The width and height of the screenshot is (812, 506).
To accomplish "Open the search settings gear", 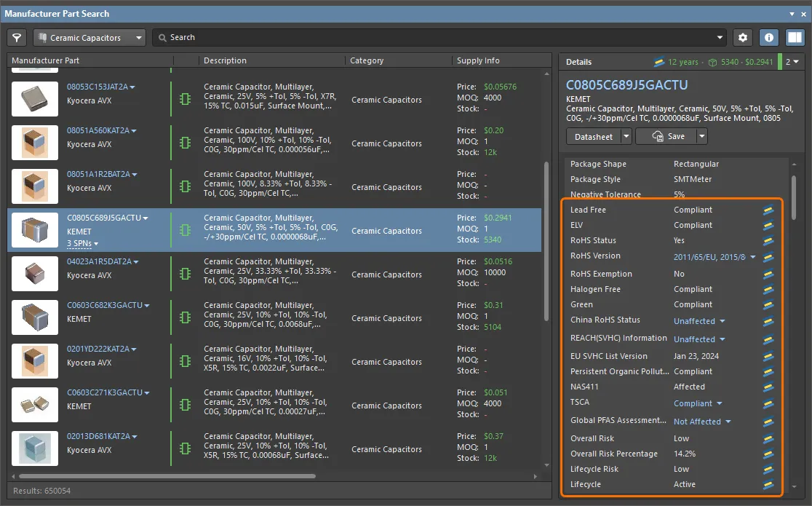I will tap(742, 38).
